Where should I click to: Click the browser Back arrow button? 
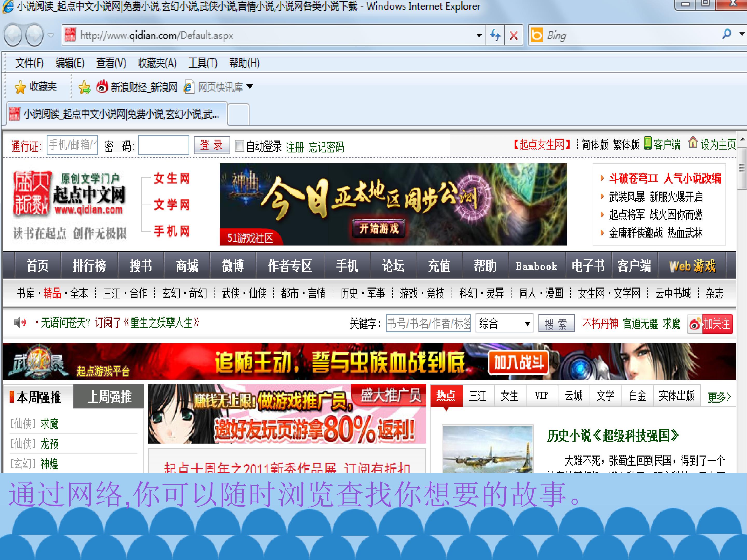(x=13, y=35)
